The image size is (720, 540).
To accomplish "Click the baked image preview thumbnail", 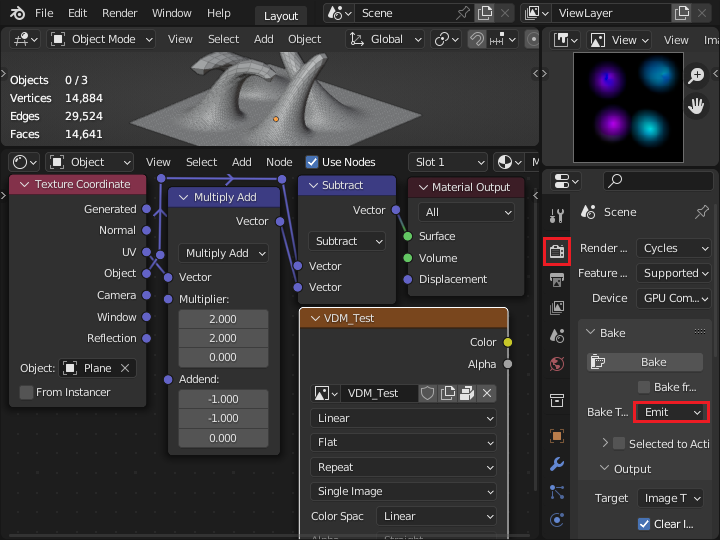I will click(x=628, y=107).
